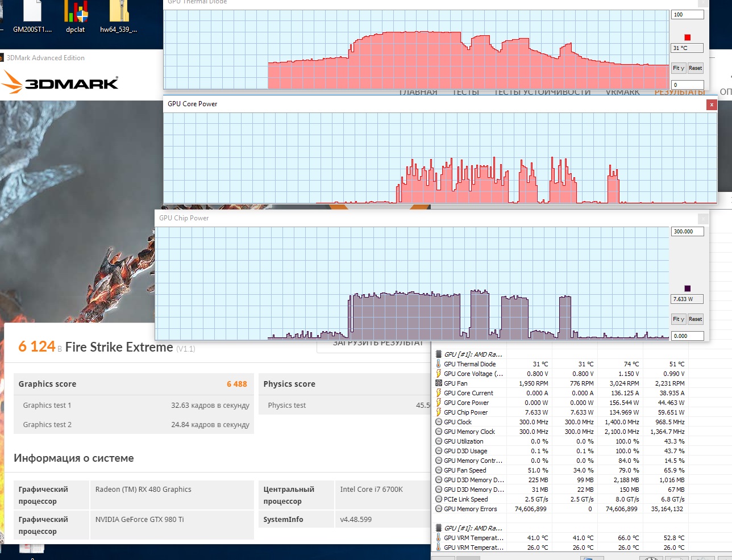Select the clock icon beside GPU Clock
732x560 pixels.
click(438, 422)
